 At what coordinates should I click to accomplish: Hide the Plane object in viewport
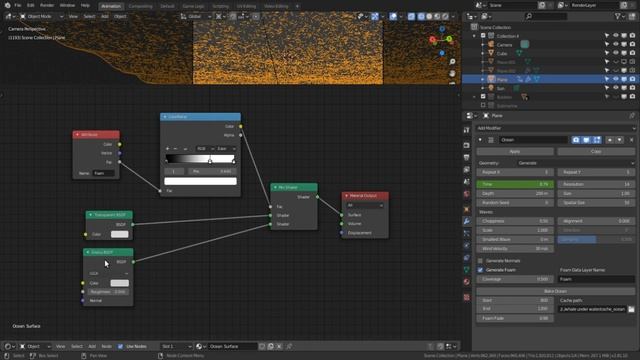point(616,79)
